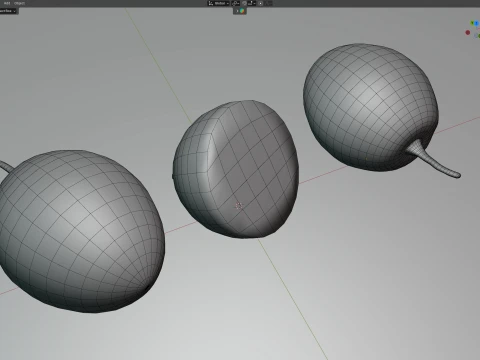This screenshot has width=480, height=360.
Task: Click the multicolored addon icon below header
Action: [x=242, y=11]
